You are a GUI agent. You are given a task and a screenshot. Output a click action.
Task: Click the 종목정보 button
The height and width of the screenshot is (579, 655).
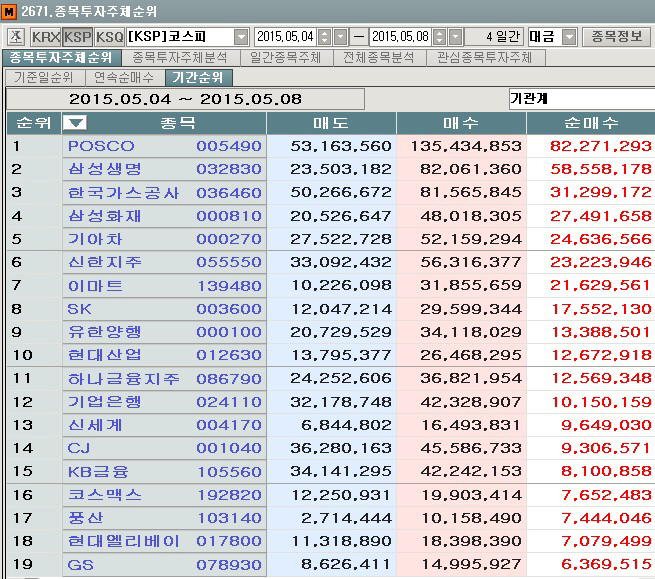tap(616, 37)
